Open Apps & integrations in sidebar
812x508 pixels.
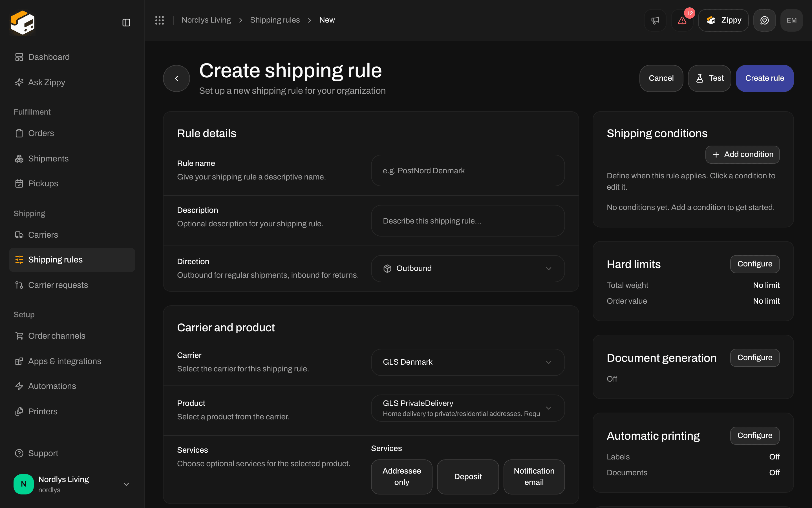pos(72,361)
